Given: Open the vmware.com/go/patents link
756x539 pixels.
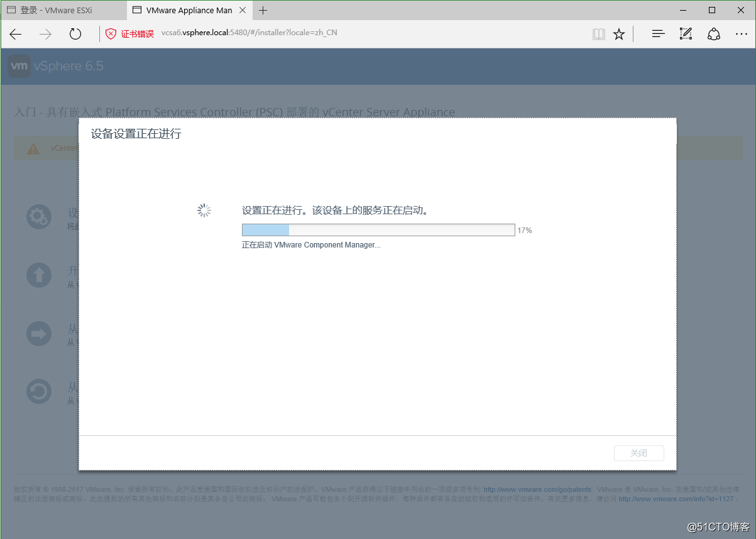Looking at the screenshot, I should tap(537, 489).
